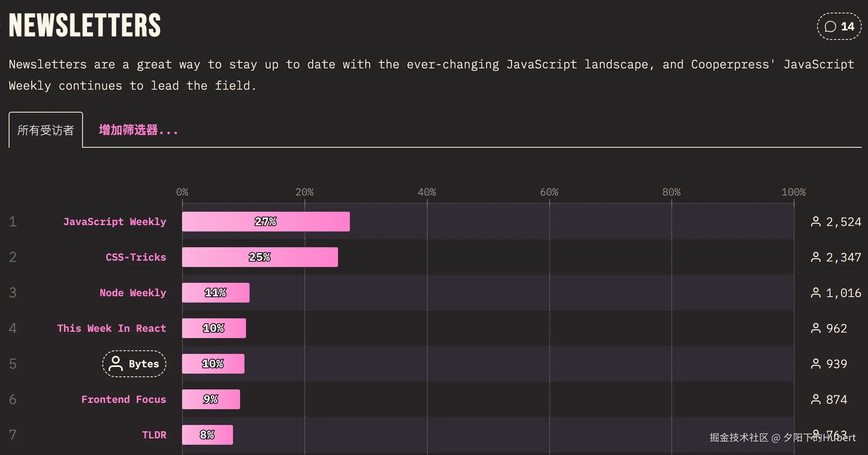This screenshot has height=455, width=868.
Task: Follow the Node Weekly link
Action: tap(133, 293)
